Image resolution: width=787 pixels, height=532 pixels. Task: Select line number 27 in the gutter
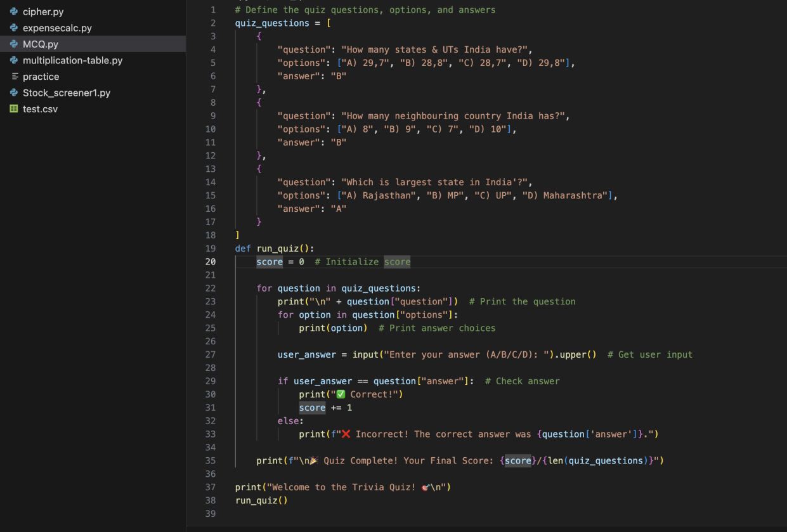click(x=211, y=354)
